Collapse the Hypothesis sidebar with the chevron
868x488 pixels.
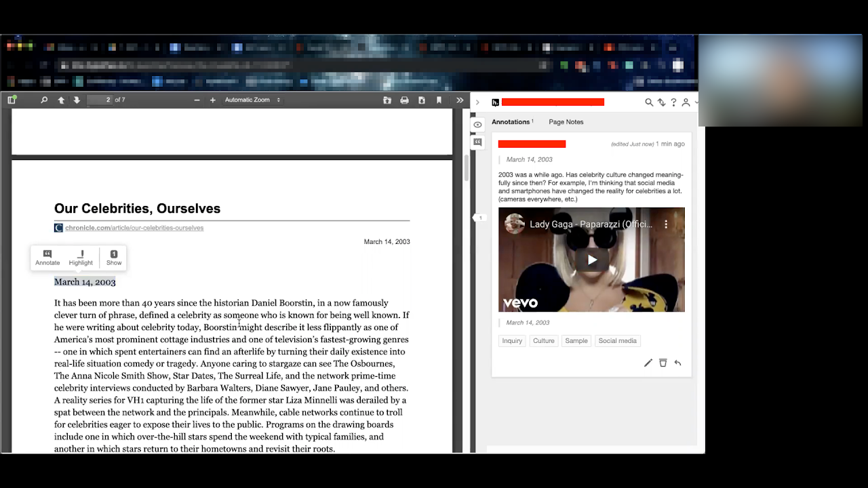pos(477,102)
